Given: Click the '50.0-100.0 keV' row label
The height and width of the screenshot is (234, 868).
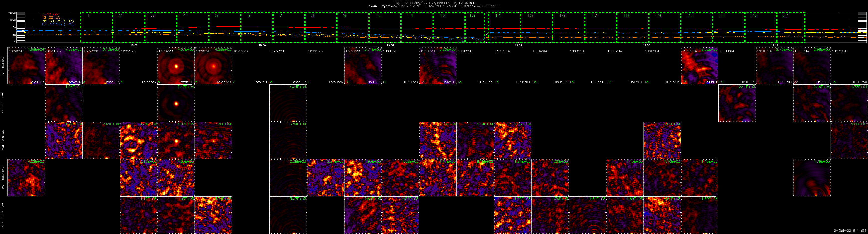Looking at the screenshot, I should 3,215.
